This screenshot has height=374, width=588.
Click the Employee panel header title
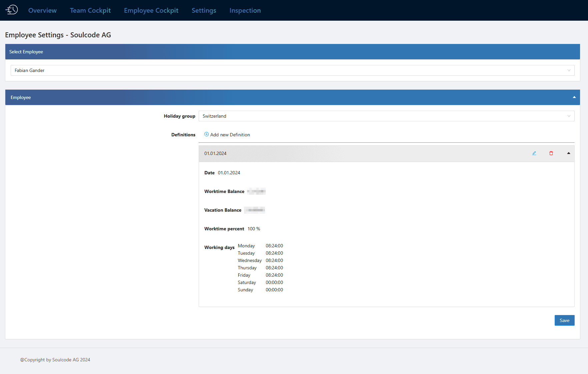coord(21,97)
